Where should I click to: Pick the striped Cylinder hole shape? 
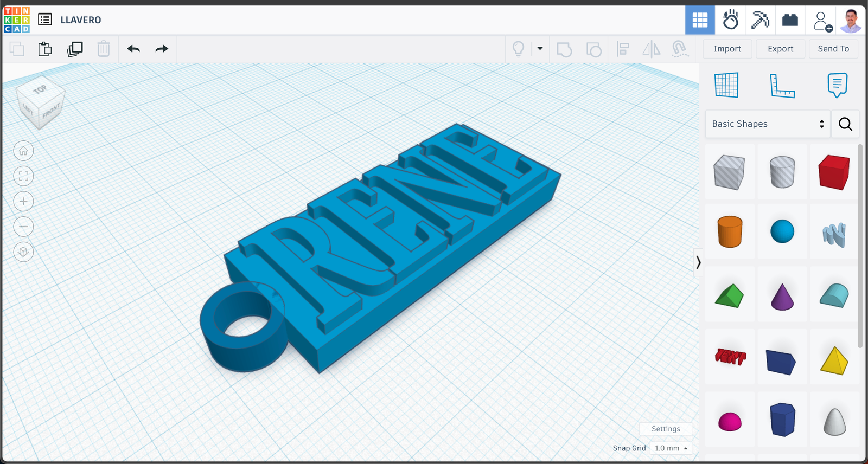782,172
